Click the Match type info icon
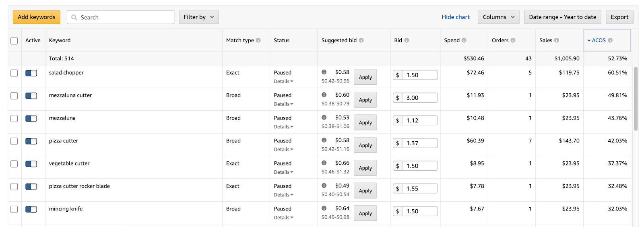 [x=258, y=40]
